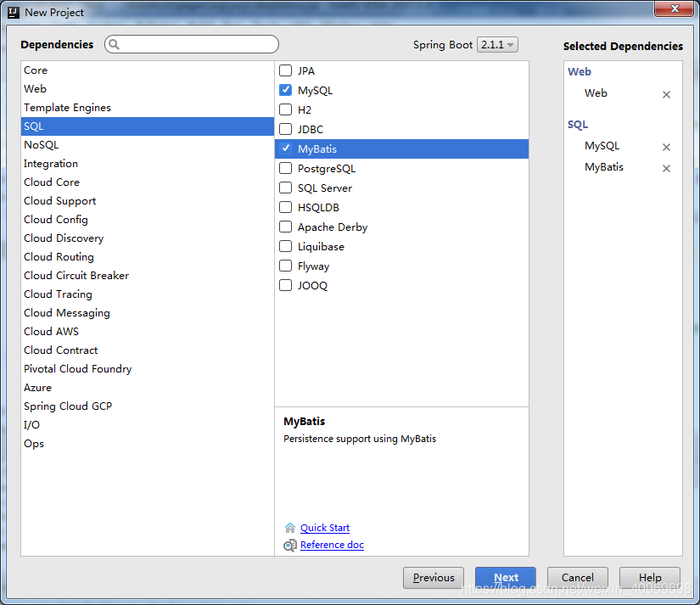Select Cloud Contract category
The height and width of the screenshot is (605, 700).
[x=148, y=350]
